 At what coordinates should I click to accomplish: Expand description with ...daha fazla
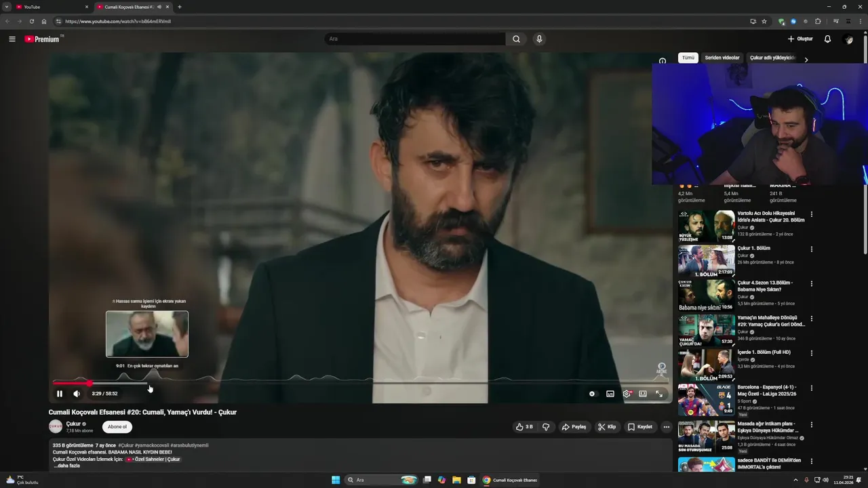click(x=67, y=466)
